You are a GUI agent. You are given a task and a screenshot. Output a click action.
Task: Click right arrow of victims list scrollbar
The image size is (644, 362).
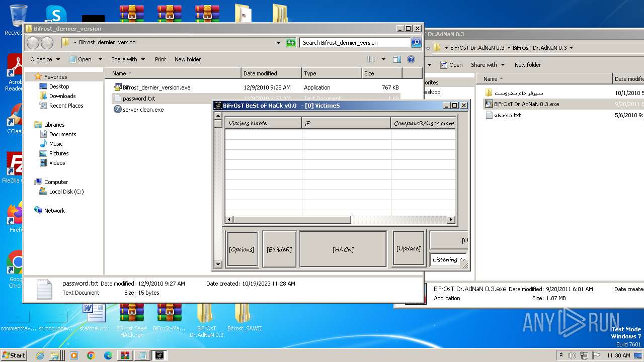(x=451, y=220)
